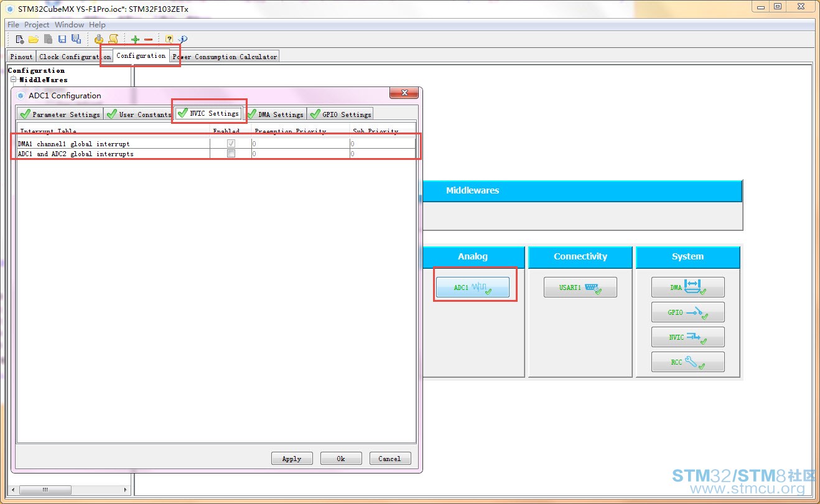Viewport: 820px width, 504px height.
Task: Click the New Project toolbar icon
Action: (20, 39)
